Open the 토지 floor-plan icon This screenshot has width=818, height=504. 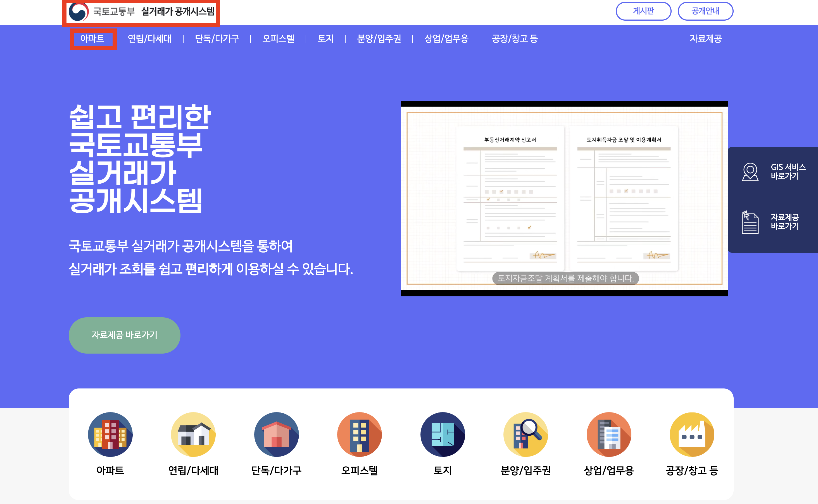tap(442, 434)
